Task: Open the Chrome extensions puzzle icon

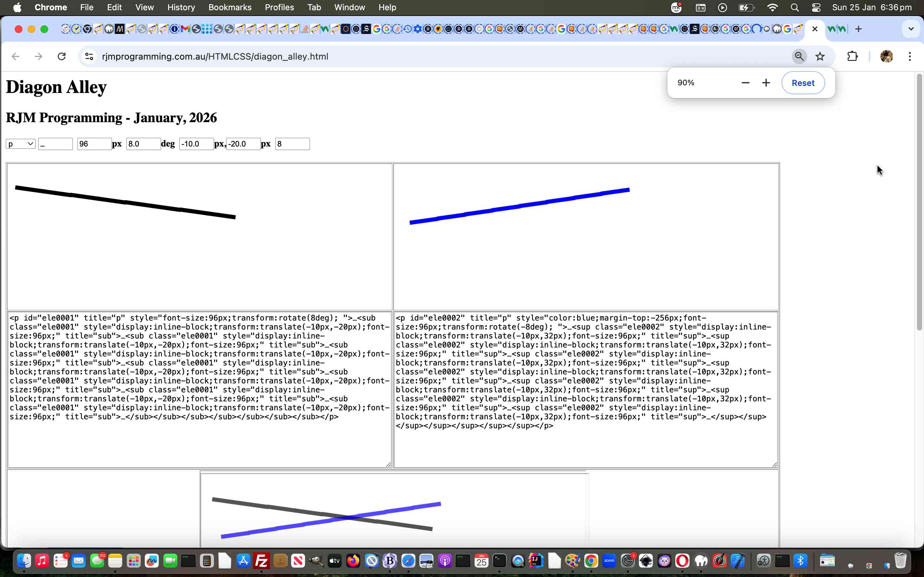Action: 852,56
